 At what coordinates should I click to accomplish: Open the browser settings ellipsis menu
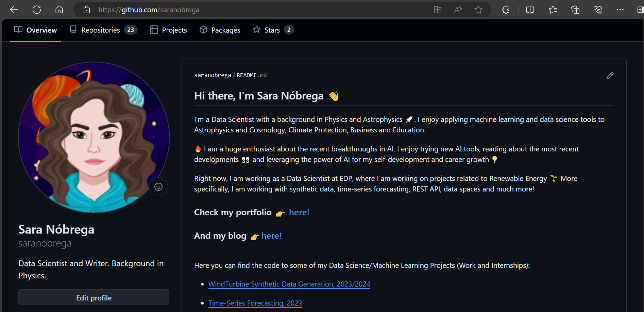point(620,10)
